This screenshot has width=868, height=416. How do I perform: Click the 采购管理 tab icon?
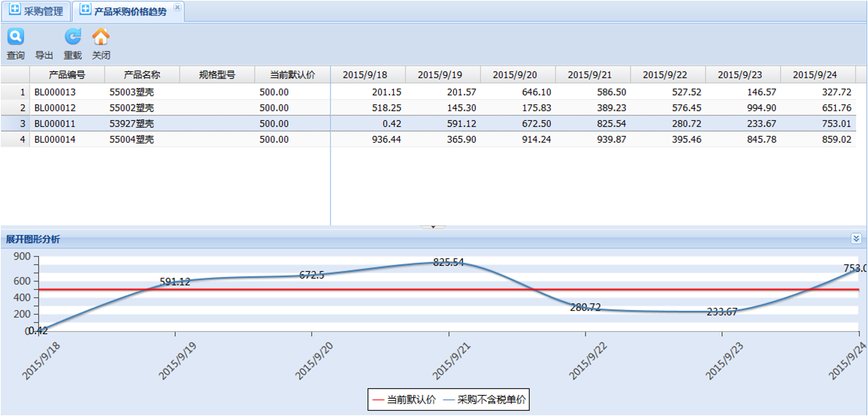[14, 11]
